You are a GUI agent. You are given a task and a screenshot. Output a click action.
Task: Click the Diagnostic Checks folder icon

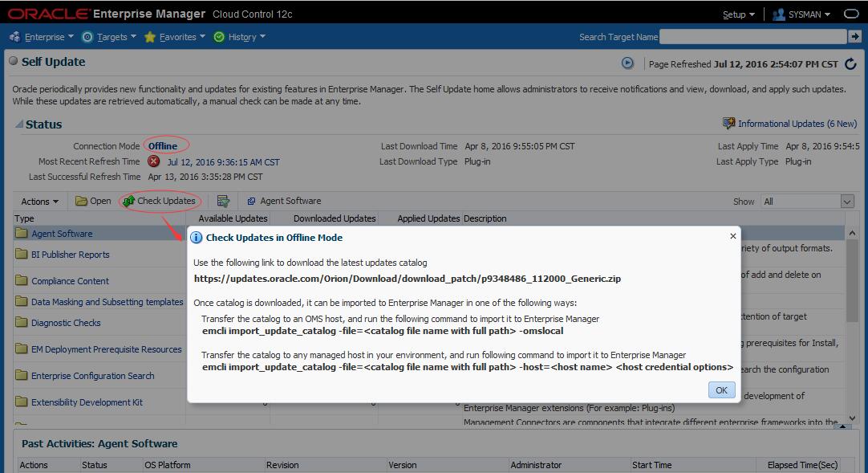(x=22, y=322)
